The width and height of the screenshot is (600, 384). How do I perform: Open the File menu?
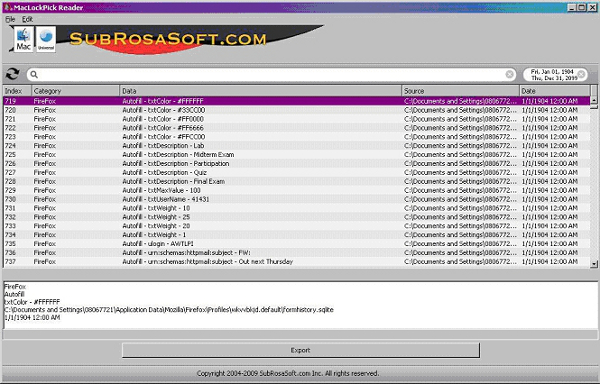(x=10, y=19)
